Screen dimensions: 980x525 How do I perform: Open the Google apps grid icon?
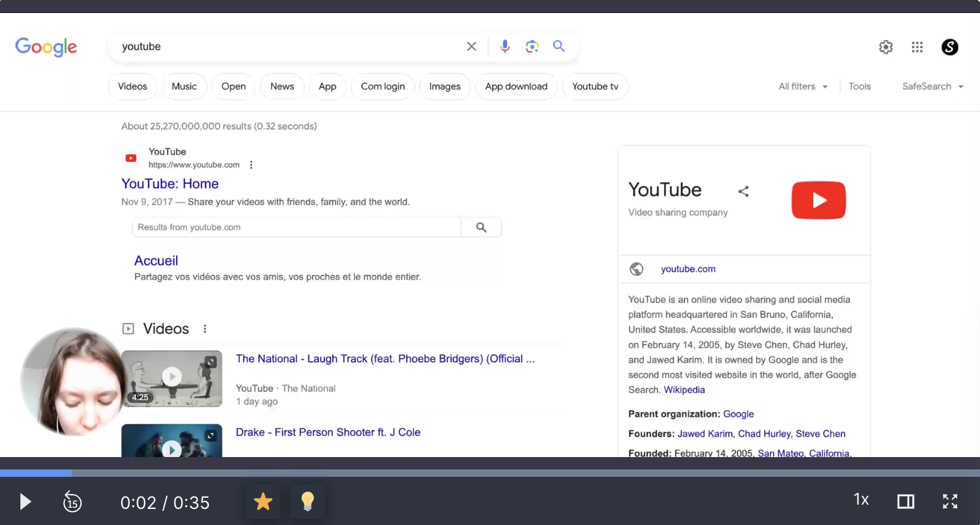tap(917, 47)
